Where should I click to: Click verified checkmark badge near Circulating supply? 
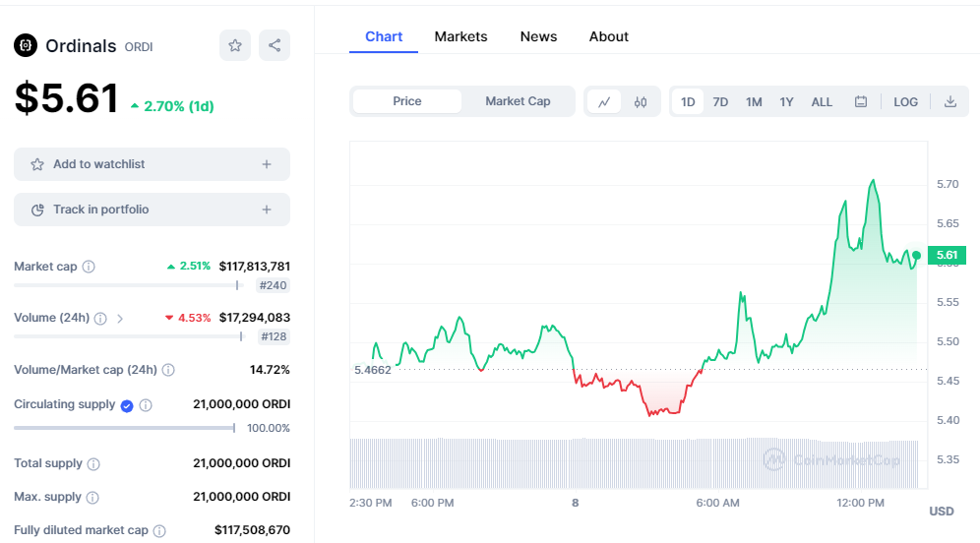[x=127, y=406]
